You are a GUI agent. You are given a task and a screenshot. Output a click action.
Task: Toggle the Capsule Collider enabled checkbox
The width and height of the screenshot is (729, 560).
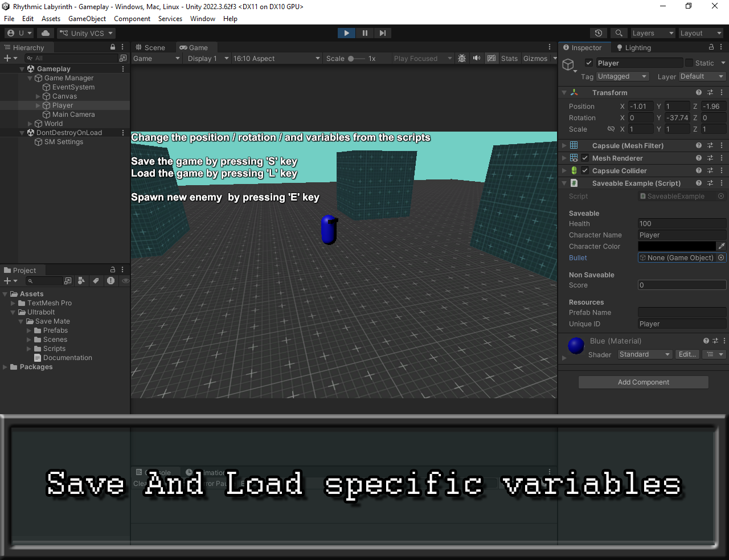pos(585,170)
